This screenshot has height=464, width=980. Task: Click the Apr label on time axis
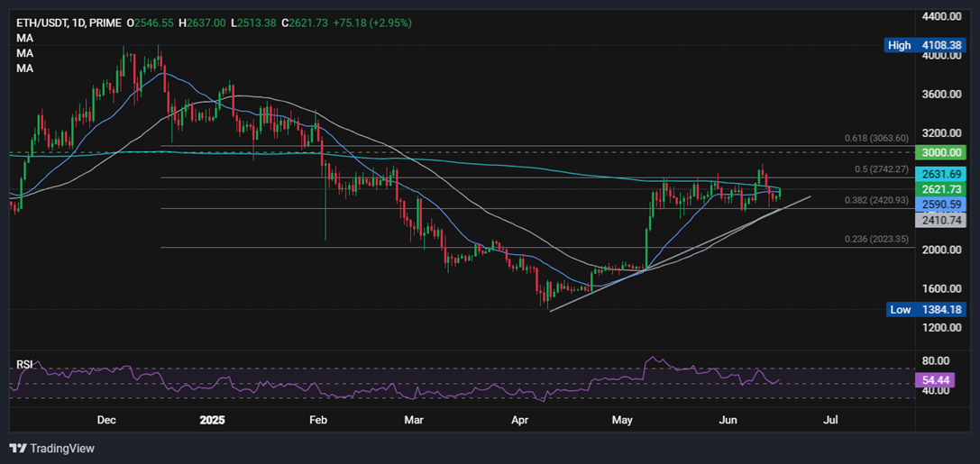coord(520,420)
